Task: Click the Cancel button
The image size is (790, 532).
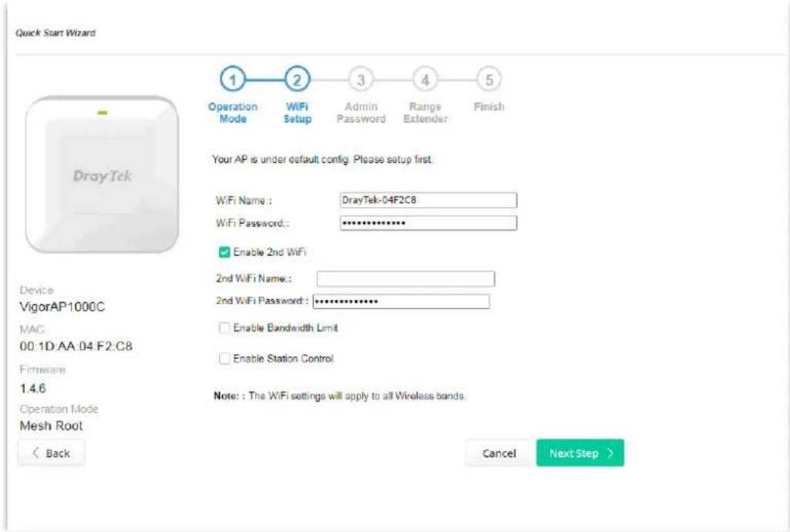Action: [499, 453]
